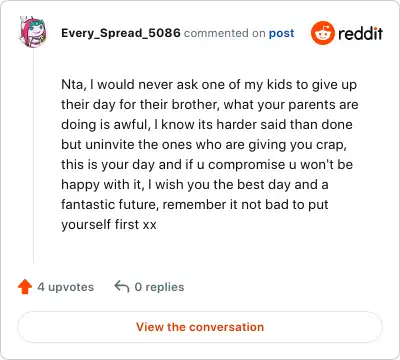Open the commenter's pink-haired avatar

pos(33,32)
